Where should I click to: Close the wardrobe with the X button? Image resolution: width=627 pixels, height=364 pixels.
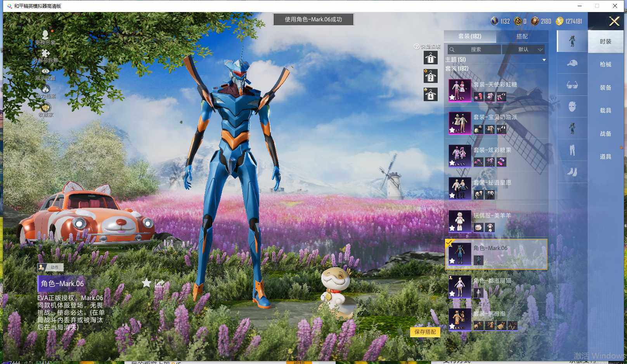click(614, 21)
